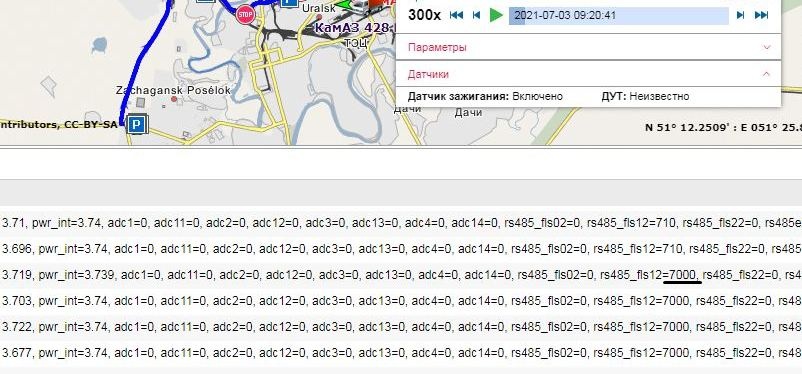Start track playback with the green play icon
This screenshot has height=374, width=802.
click(496, 15)
